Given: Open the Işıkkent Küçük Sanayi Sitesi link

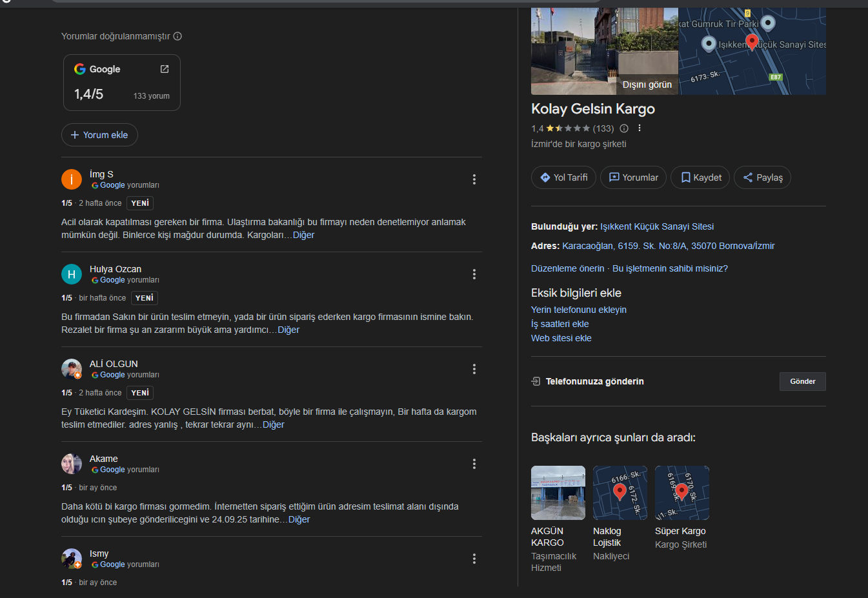Looking at the screenshot, I should click(657, 226).
